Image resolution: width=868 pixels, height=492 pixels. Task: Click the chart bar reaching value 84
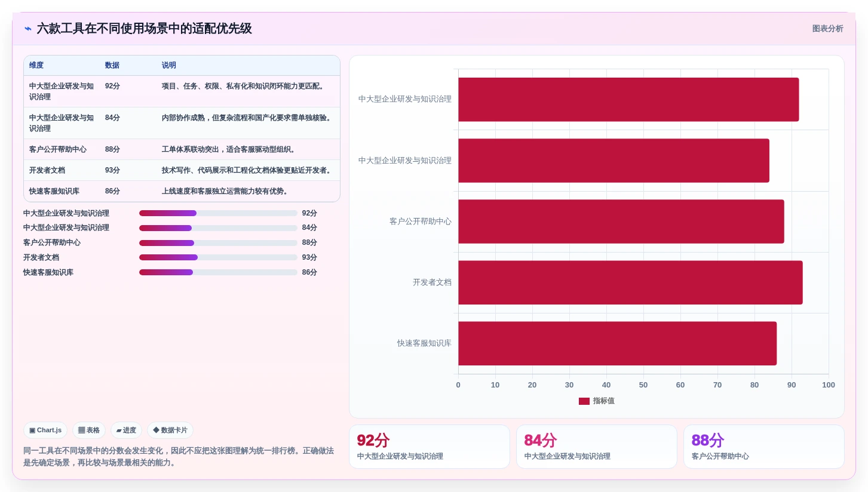614,161
